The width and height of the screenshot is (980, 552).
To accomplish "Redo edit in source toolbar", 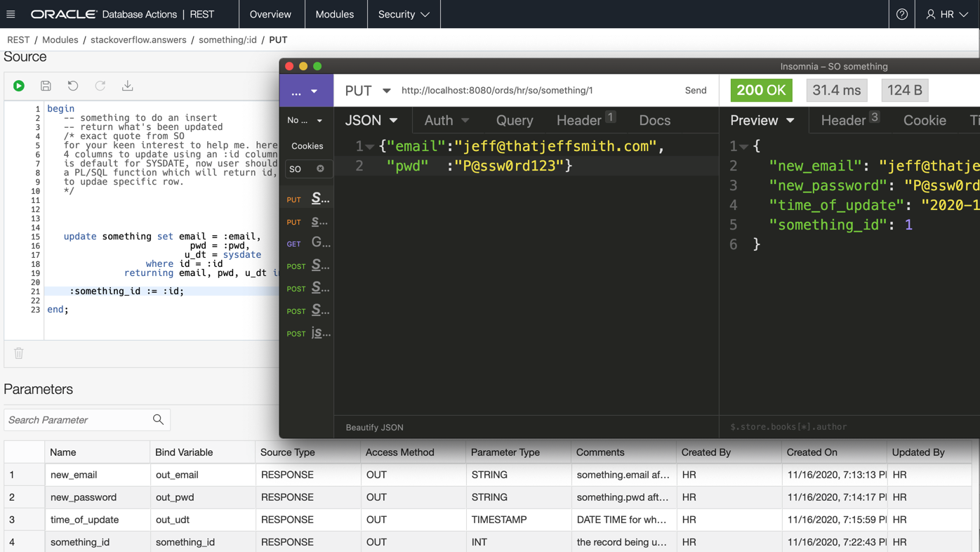I will (x=100, y=86).
